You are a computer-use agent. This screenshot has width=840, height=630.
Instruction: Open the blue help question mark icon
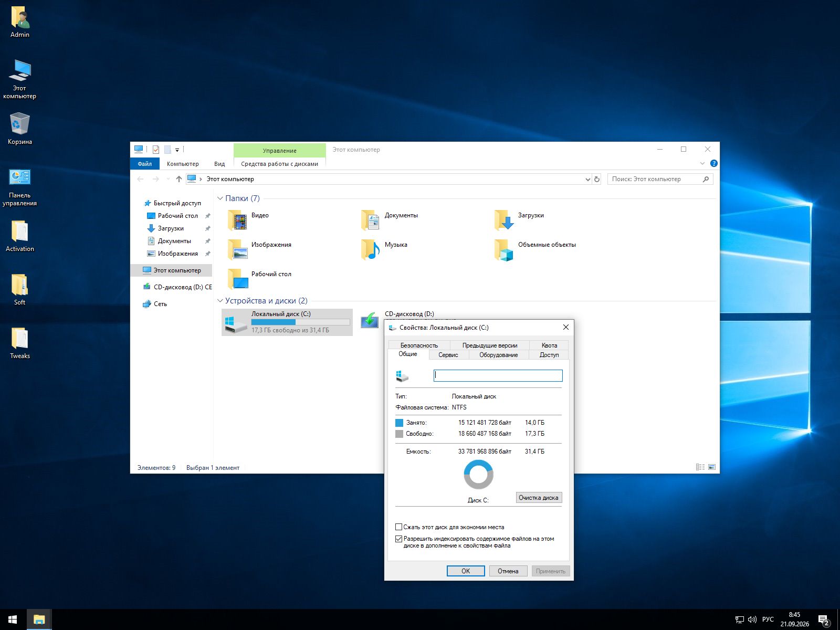713,163
